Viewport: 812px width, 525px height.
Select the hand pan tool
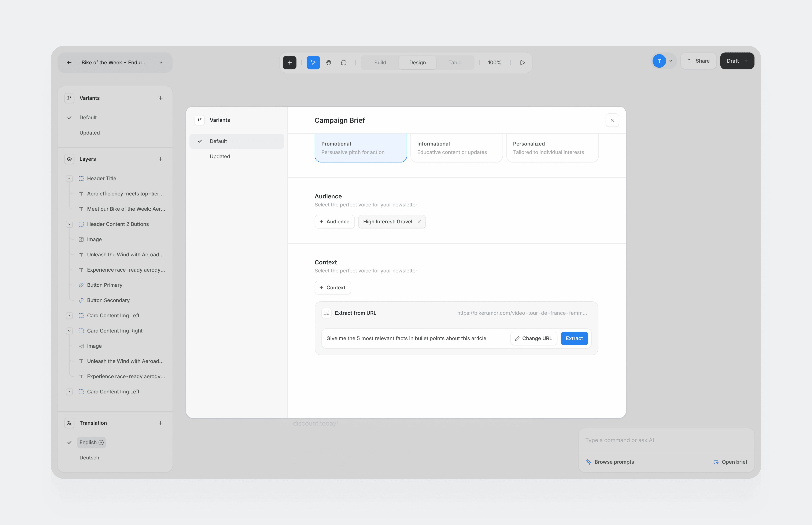(x=328, y=62)
